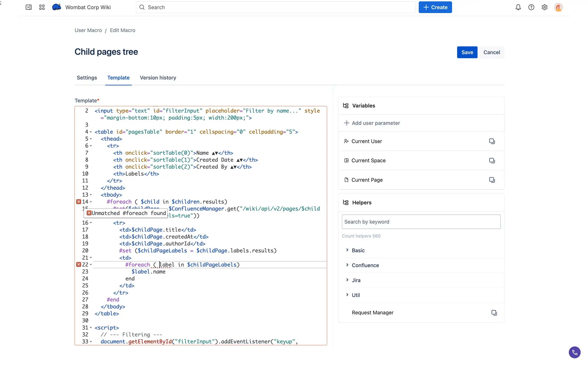
Task: Open the settings gear icon
Action: [544, 7]
